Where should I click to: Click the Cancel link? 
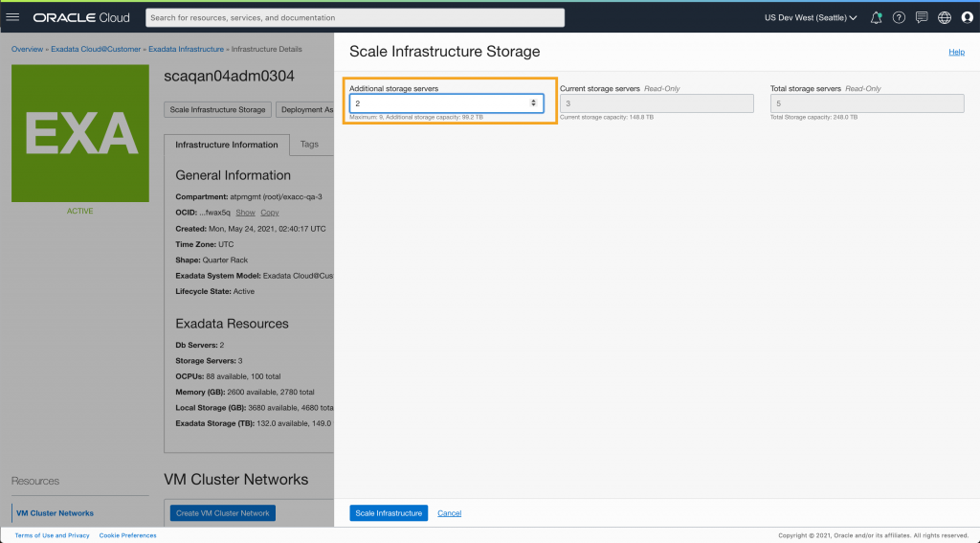(450, 513)
